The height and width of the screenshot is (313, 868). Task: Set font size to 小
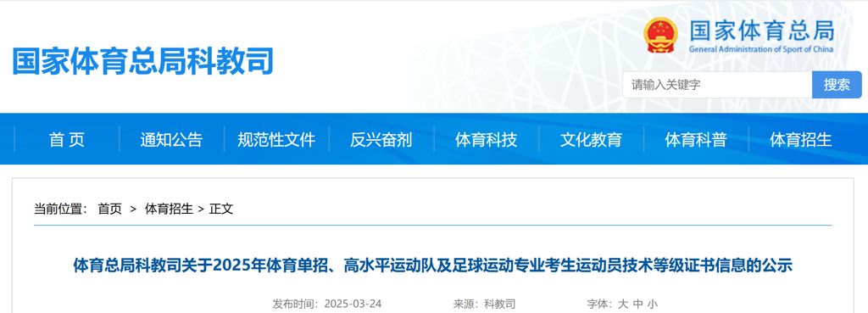pos(653,305)
